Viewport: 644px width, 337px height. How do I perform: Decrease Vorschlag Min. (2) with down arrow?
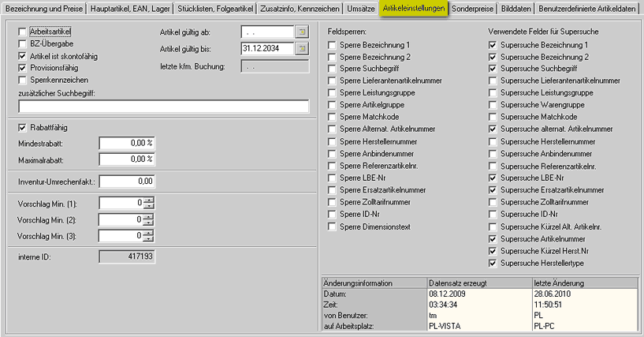click(x=149, y=223)
